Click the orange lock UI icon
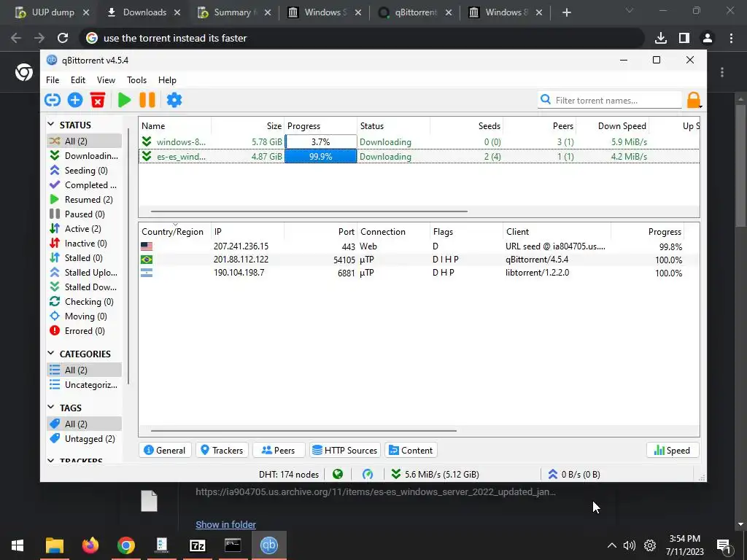This screenshot has height=560, width=747. click(x=694, y=100)
